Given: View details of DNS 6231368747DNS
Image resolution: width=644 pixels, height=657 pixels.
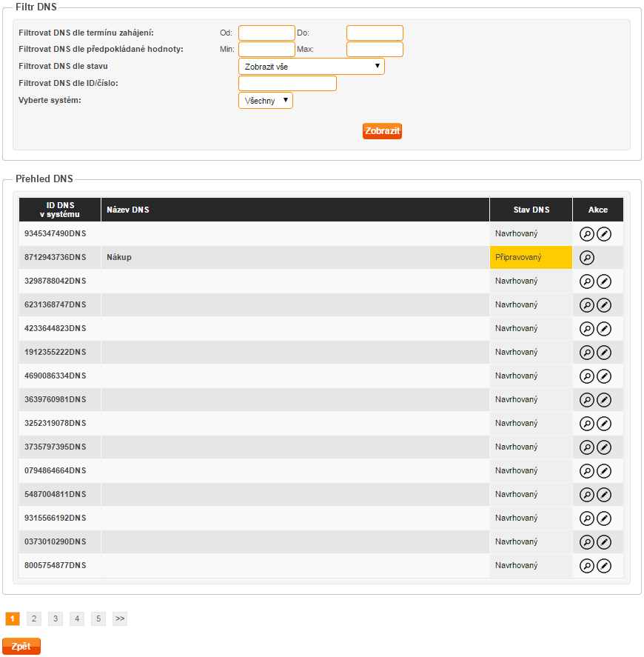Looking at the screenshot, I should (x=587, y=305).
